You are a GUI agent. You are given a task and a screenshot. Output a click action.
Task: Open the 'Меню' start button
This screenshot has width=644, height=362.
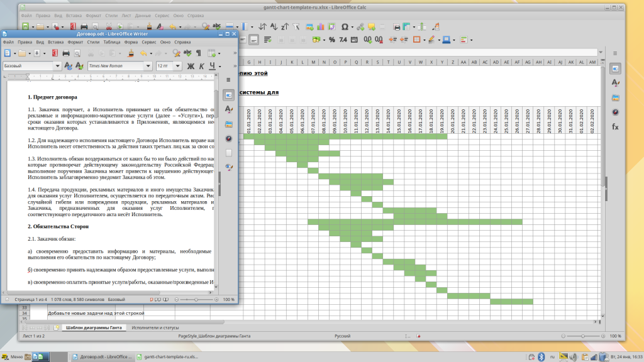(x=13, y=356)
